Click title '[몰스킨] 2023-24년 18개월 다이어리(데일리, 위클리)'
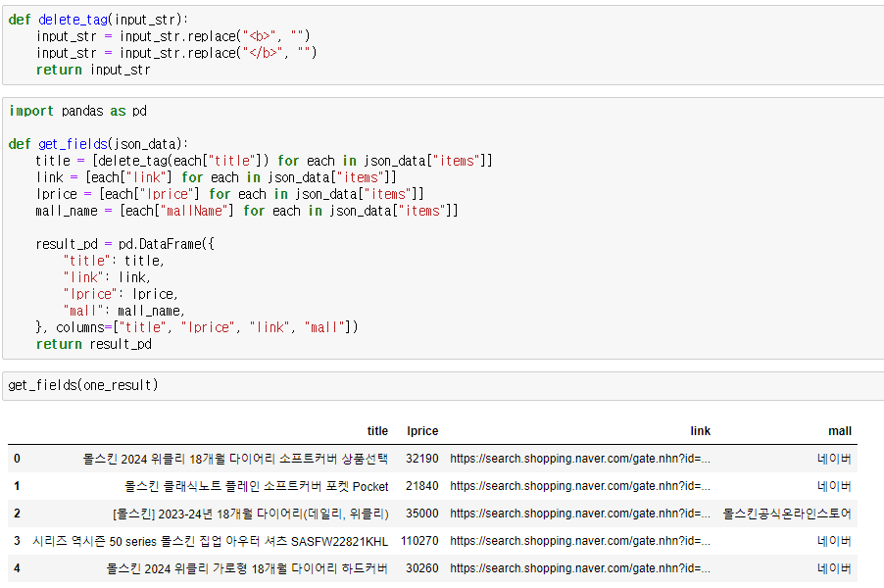This screenshot has width=884, height=588. coord(250,514)
